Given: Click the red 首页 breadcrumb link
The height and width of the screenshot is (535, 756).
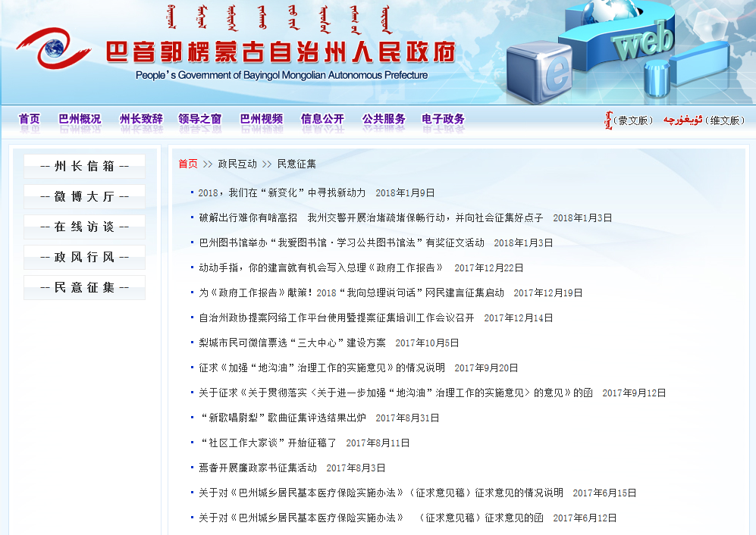Looking at the screenshot, I should [x=188, y=164].
